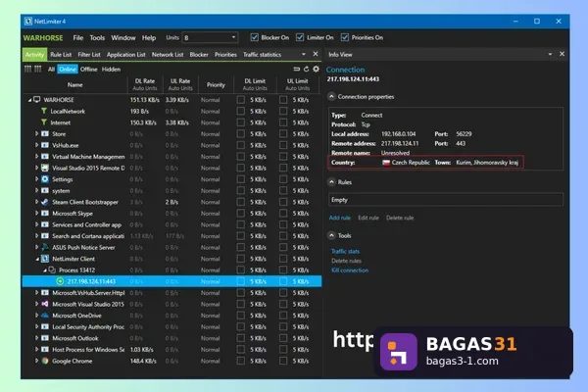Collapse the Rules section

coord(331,182)
